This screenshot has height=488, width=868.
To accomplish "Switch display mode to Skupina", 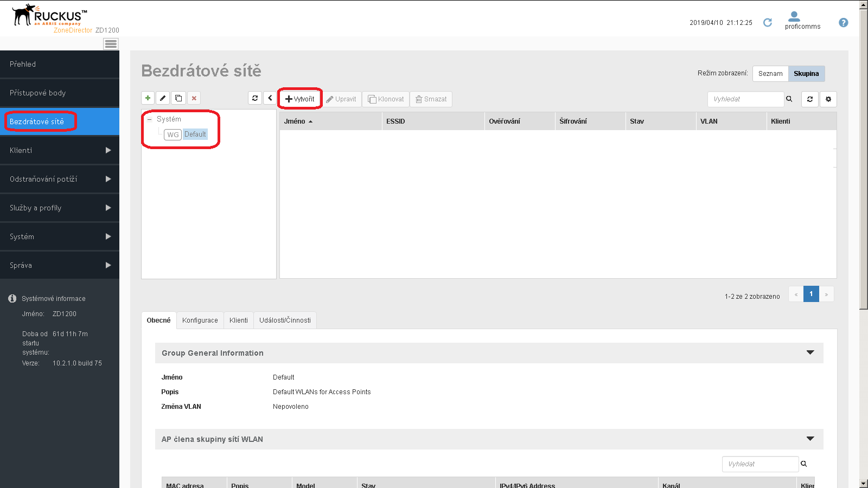I will point(806,74).
